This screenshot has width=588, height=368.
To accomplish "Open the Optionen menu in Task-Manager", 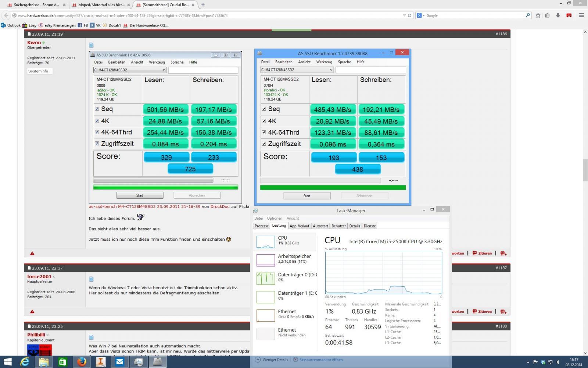I will click(275, 218).
